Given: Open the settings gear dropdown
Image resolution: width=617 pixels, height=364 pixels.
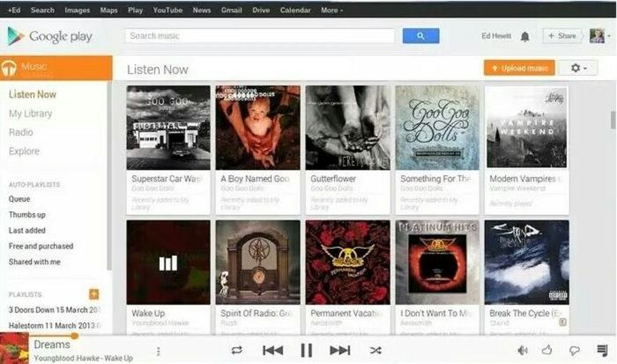Looking at the screenshot, I should point(578,68).
